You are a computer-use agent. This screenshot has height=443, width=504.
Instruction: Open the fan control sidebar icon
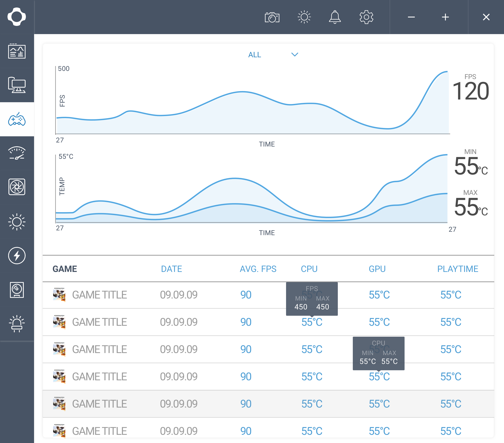(x=17, y=187)
